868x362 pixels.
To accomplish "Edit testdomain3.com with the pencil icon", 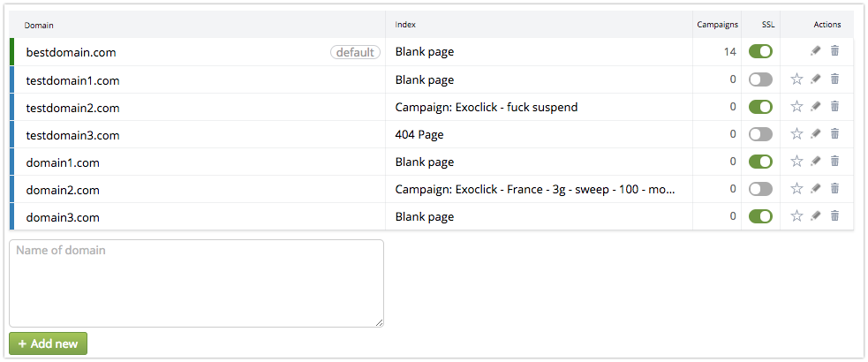I will coord(815,134).
